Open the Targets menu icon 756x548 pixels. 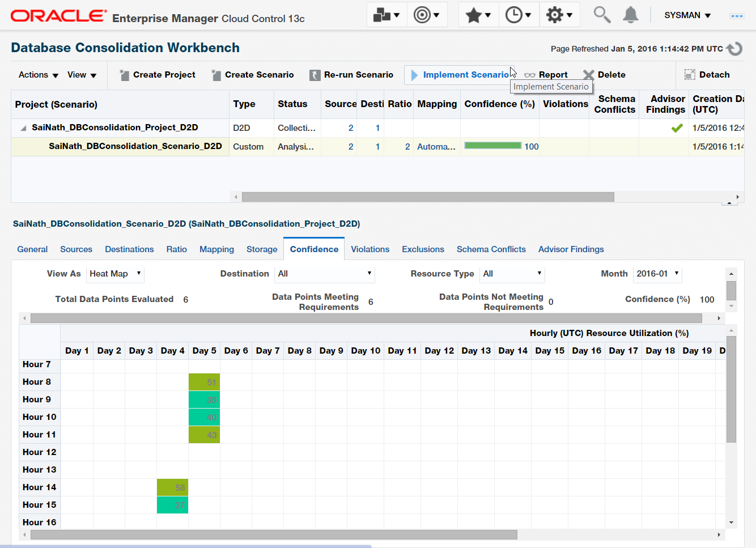coord(427,15)
